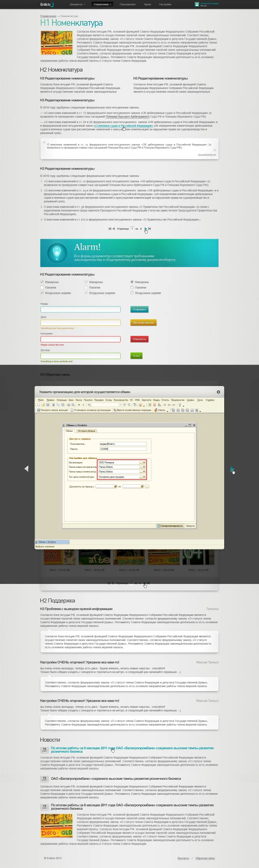Toggle the enabled 'Макароны' checkbox
259x868 pixels.
point(42,282)
